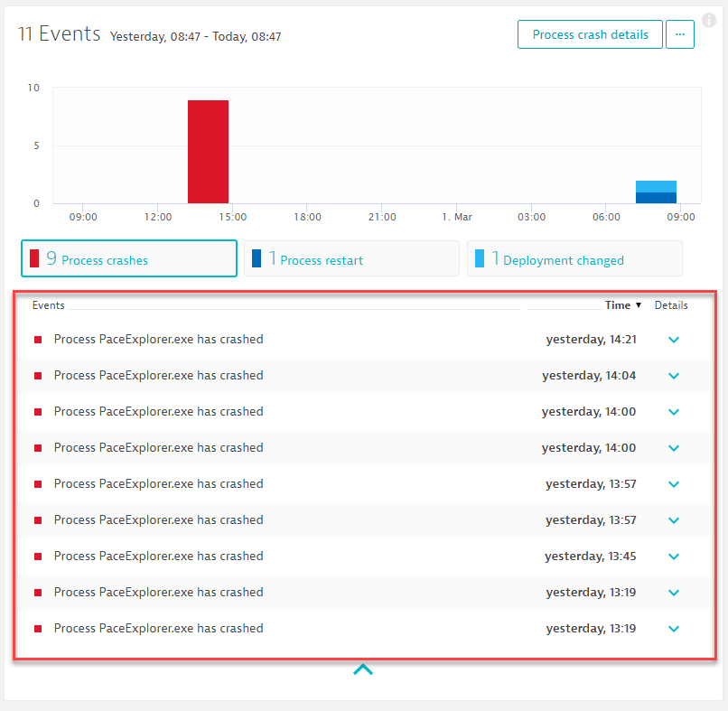Click the blue marker inside the Process restart filter

257,258
